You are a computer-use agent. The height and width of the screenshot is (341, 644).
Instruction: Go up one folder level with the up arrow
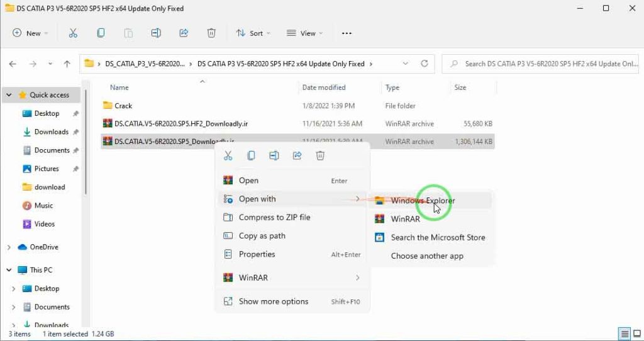pos(67,64)
